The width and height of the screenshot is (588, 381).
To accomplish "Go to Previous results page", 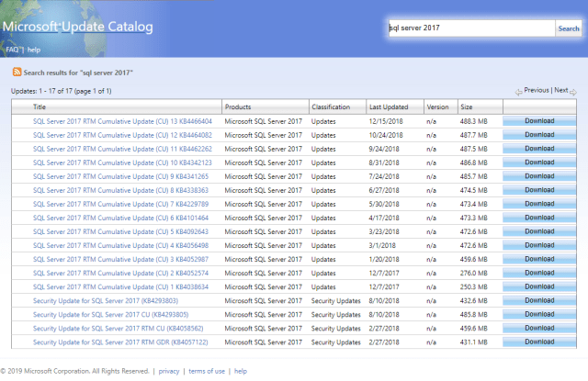I will click(537, 90).
